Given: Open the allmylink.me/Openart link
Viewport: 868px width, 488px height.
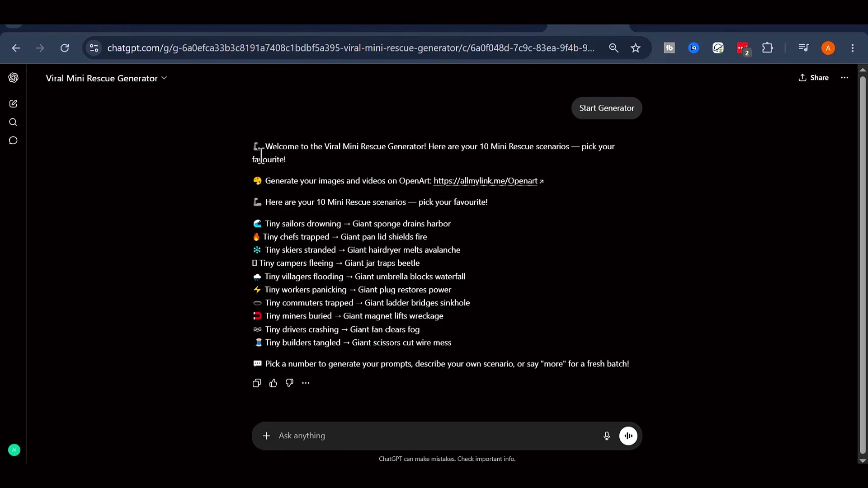Looking at the screenshot, I should 488,181.
